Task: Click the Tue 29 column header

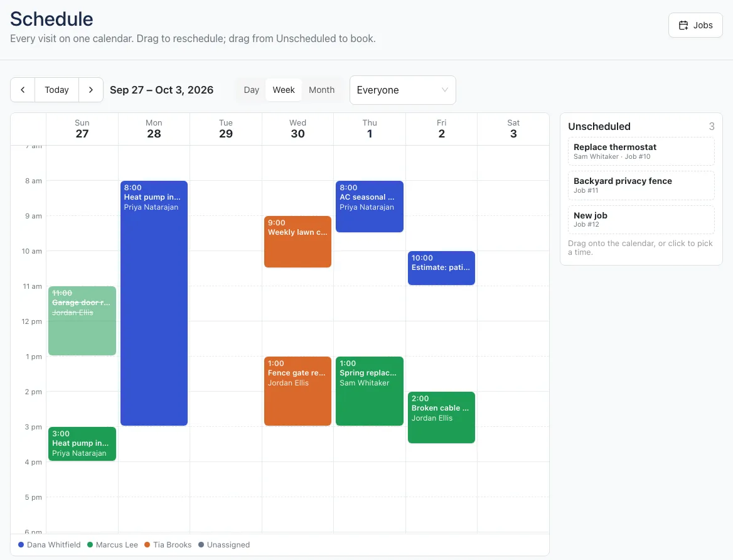Action: 226,129
